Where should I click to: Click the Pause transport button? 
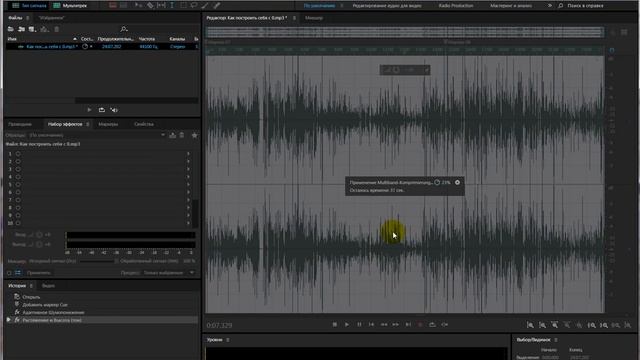point(359,324)
